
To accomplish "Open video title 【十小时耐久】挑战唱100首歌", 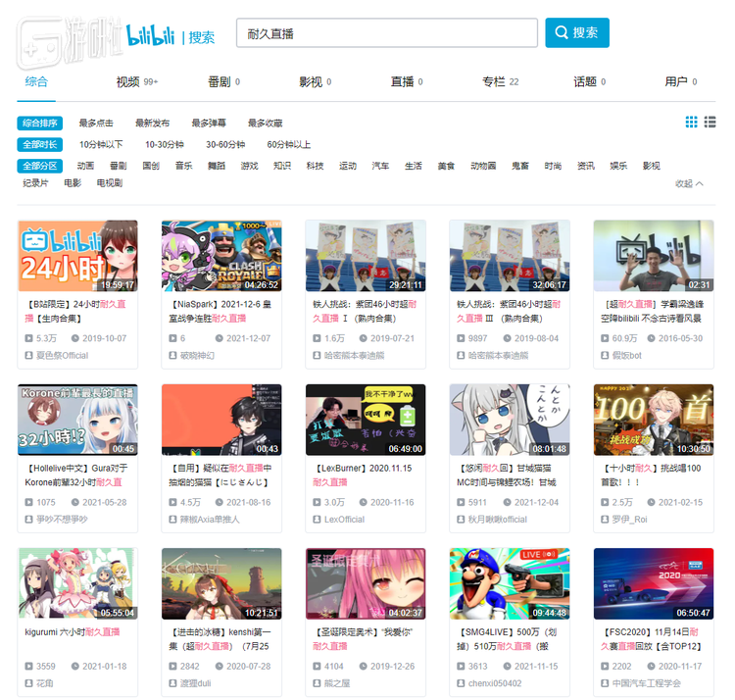I will click(x=653, y=475).
